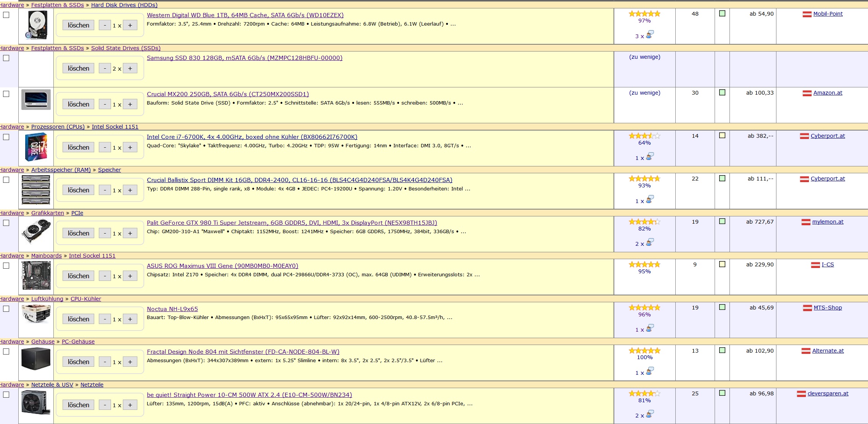Viewport: 868px width, 424px height.
Task: Tick left checkbox for Samsung SSD 830
Action: pyautogui.click(x=6, y=58)
